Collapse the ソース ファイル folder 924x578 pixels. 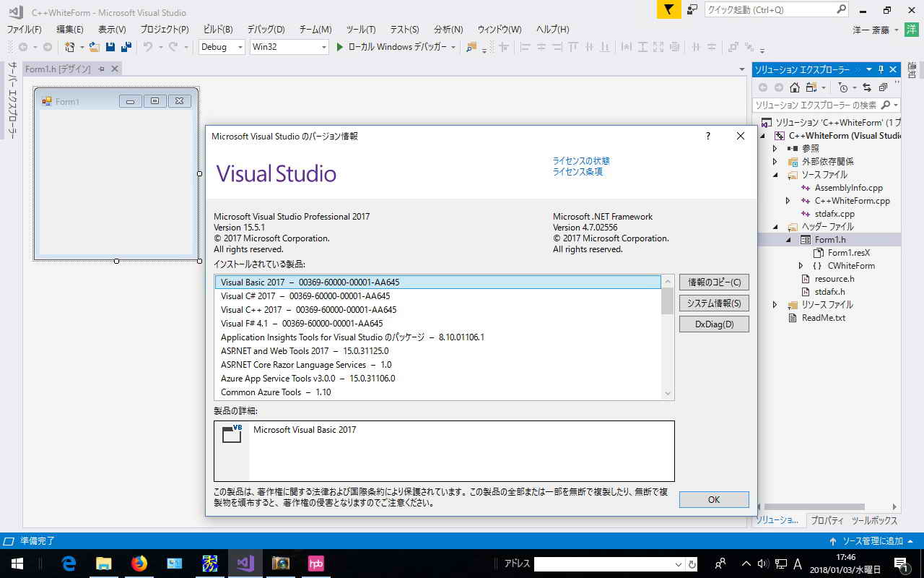pos(775,174)
